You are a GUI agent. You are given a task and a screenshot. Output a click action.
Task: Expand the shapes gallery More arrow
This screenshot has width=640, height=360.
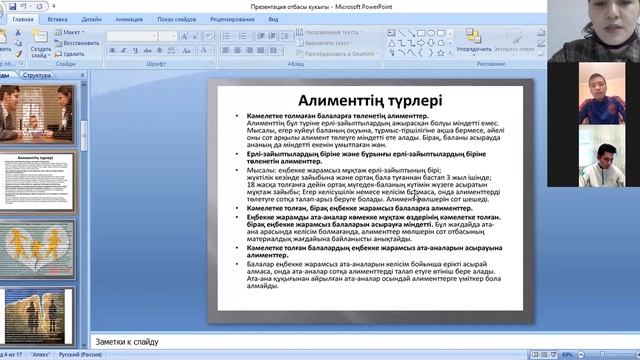click(x=450, y=53)
